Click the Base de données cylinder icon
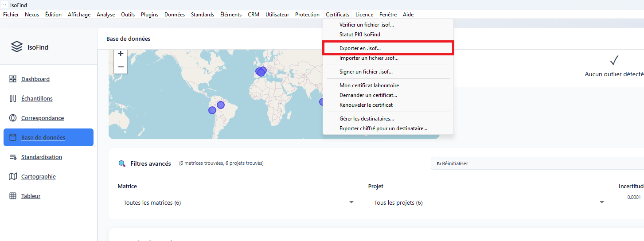 [13, 137]
